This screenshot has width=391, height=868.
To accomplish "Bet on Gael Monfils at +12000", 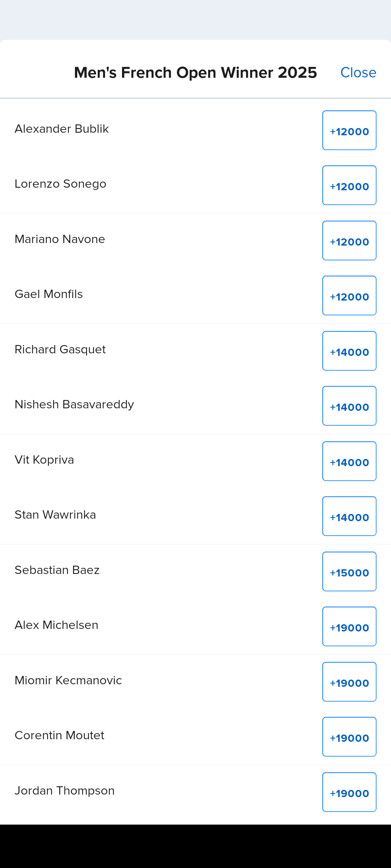I will point(349,296).
